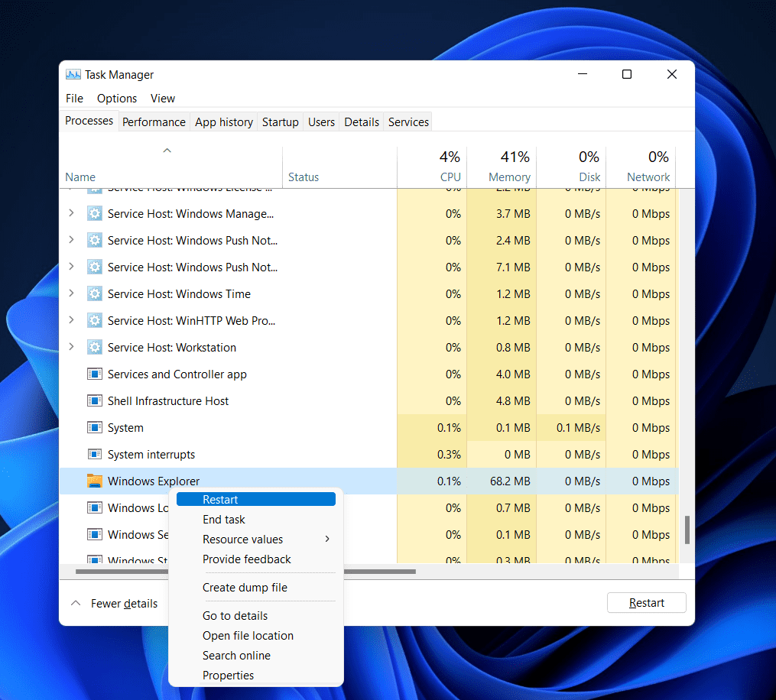Image resolution: width=776 pixels, height=700 pixels.
Task: Open the Options menu
Action: pyautogui.click(x=116, y=98)
